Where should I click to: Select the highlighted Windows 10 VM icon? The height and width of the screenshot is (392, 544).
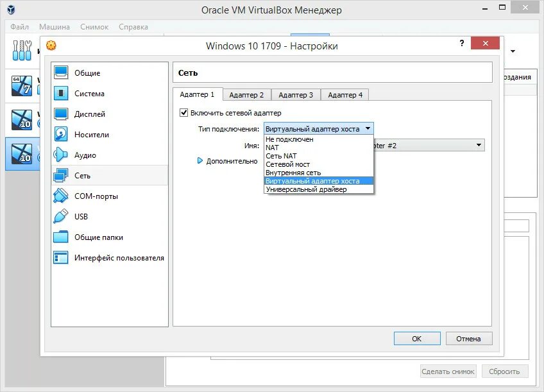pos(22,154)
